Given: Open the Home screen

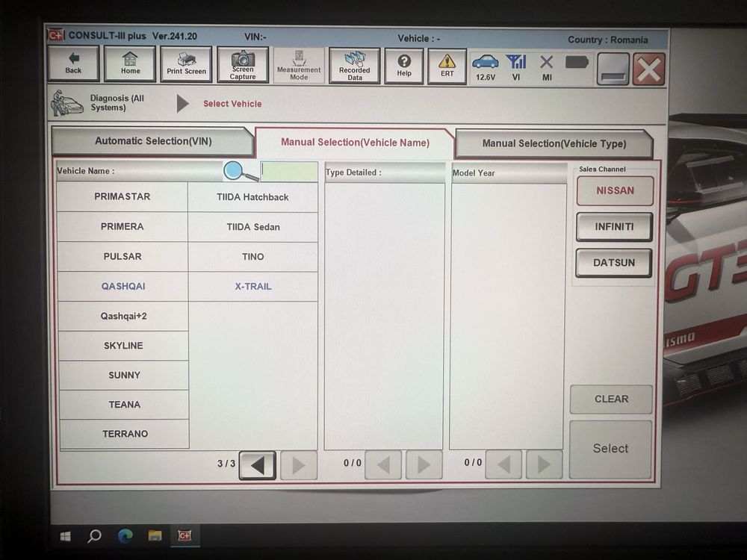Looking at the screenshot, I should coord(130,63).
